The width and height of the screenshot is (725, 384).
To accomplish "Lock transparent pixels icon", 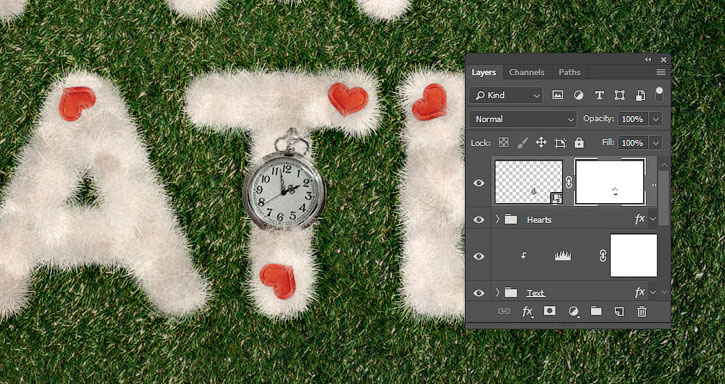I will click(x=504, y=143).
